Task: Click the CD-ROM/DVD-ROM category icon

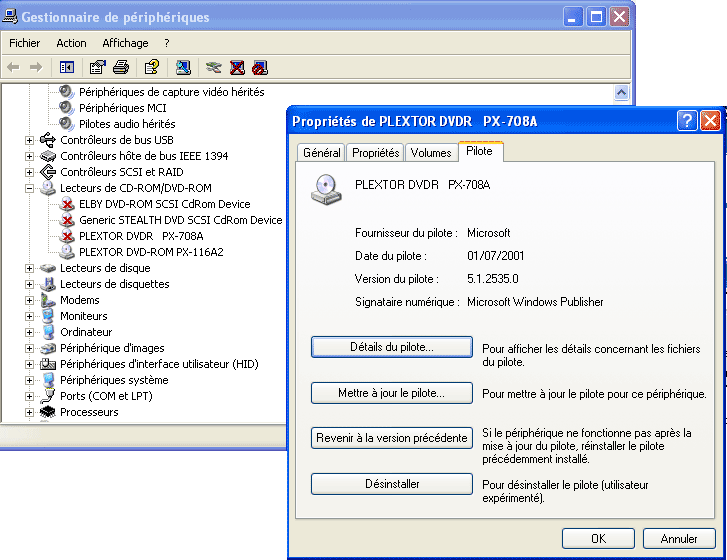Action: (x=48, y=188)
